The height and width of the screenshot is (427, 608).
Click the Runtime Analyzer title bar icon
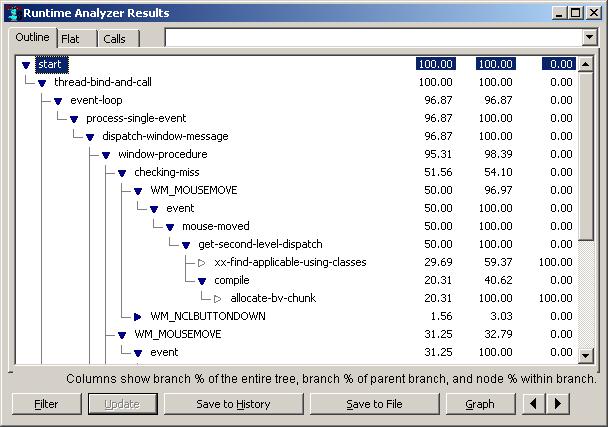pyautogui.click(x=12, y=13)
